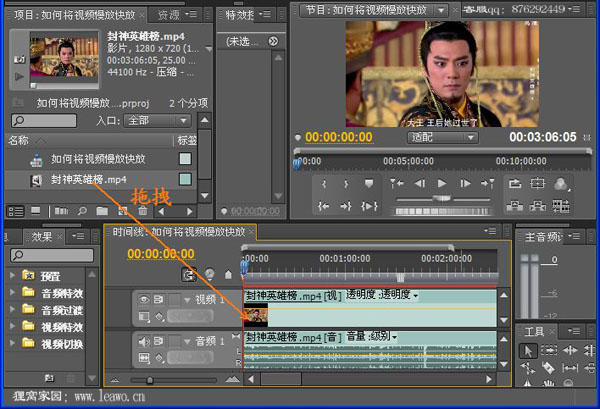This screenshot has width=600, height=409.
Task: Expand the 视频特效 folder
Action: tap(12, 326)
